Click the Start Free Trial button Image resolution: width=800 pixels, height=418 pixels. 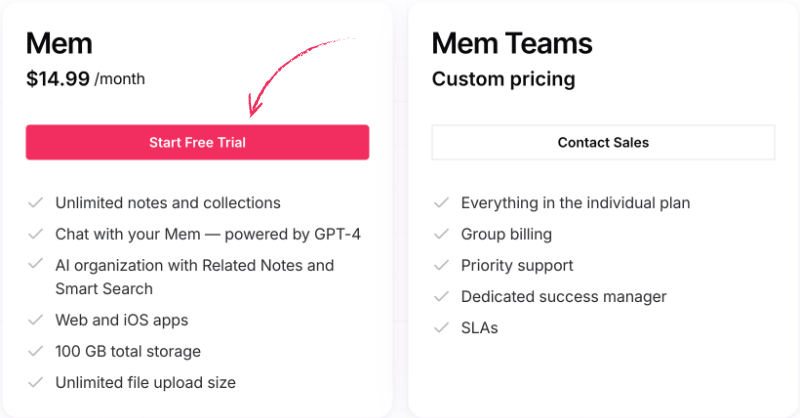(x=197, y=142)
